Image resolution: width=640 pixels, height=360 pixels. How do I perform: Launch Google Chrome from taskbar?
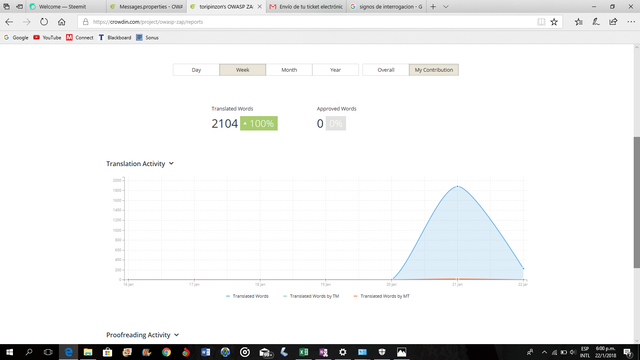(166, 352)
